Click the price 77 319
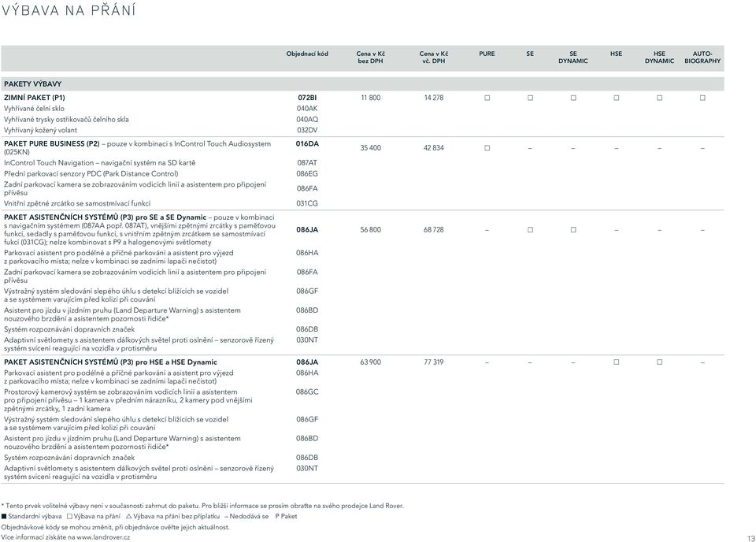This screenshot has height=542, width=756. pos(433,362)
